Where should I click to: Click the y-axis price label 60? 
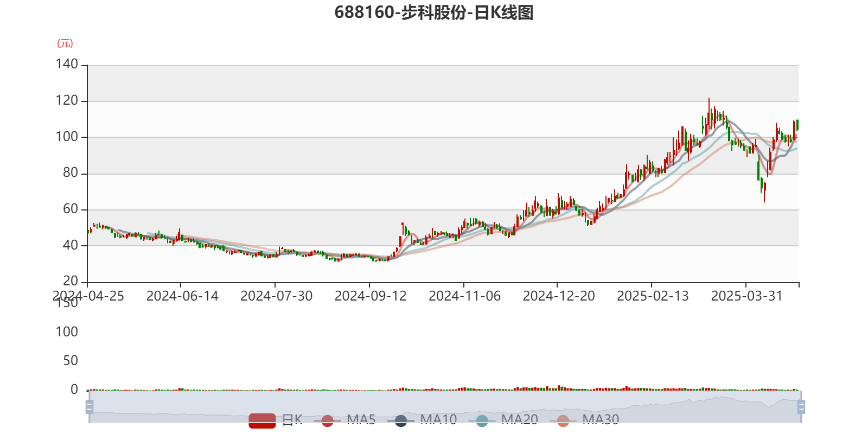[71, 209]
